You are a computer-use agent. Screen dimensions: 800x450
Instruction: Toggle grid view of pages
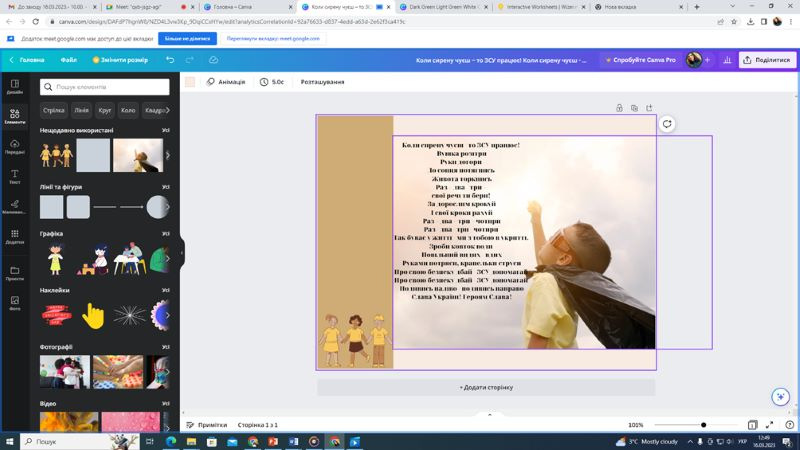(x=752, y=424)
